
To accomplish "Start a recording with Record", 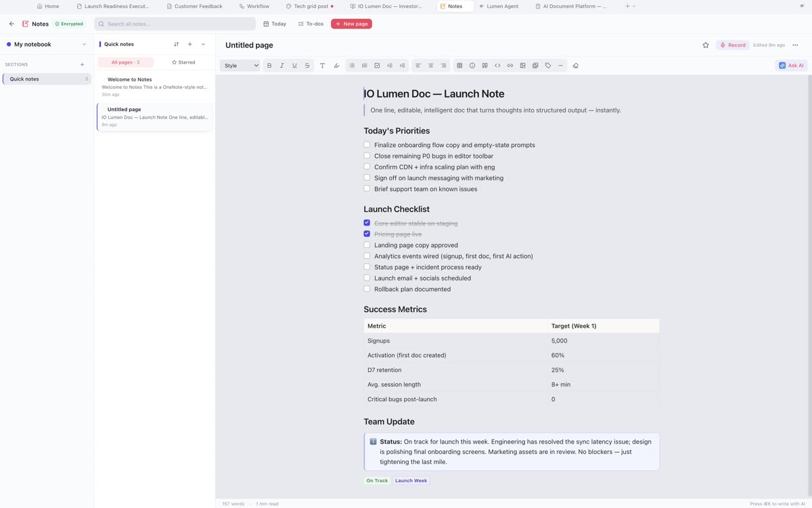I will tap(733, 45).
